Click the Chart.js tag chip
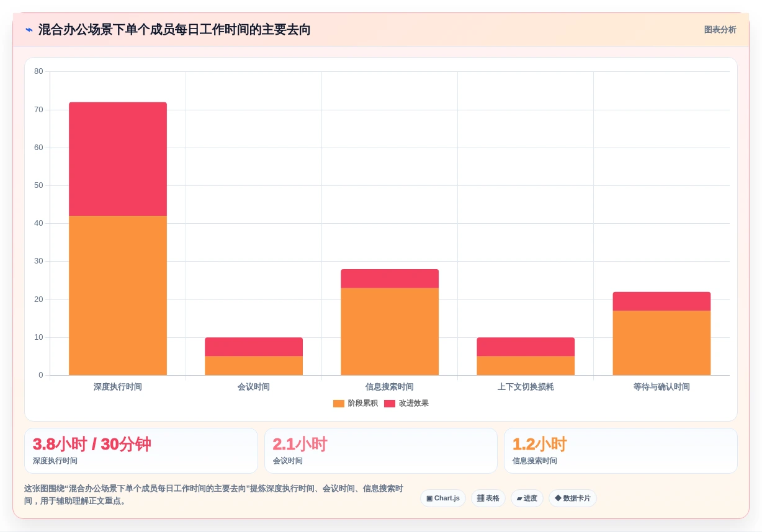 [443, 498]
